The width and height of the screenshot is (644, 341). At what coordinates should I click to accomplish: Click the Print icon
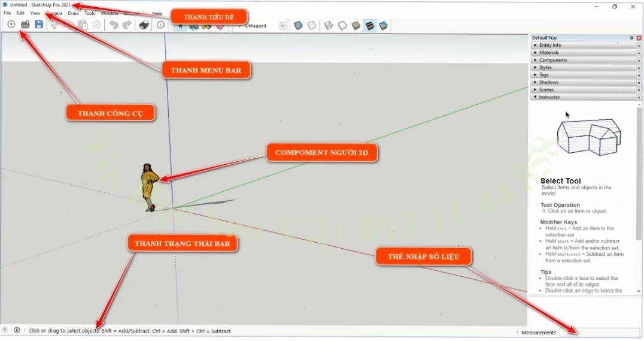(x=144, y=25)
